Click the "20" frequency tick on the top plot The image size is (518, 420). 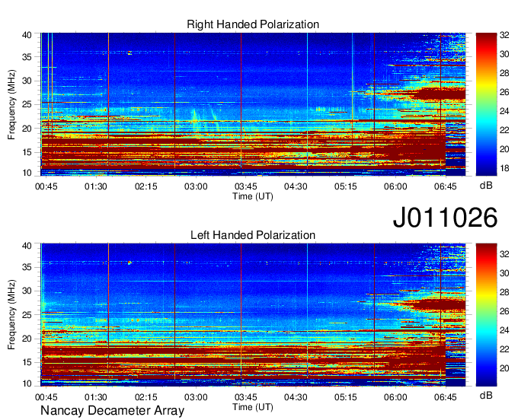pos(27,129)
